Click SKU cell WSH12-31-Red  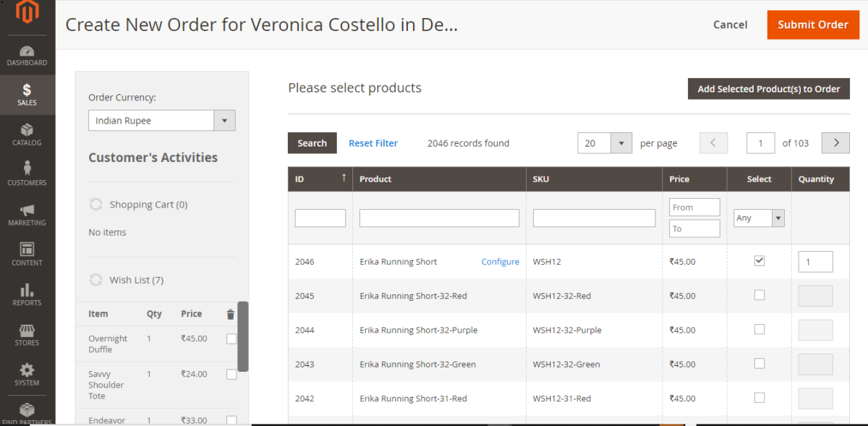(562, 399)
